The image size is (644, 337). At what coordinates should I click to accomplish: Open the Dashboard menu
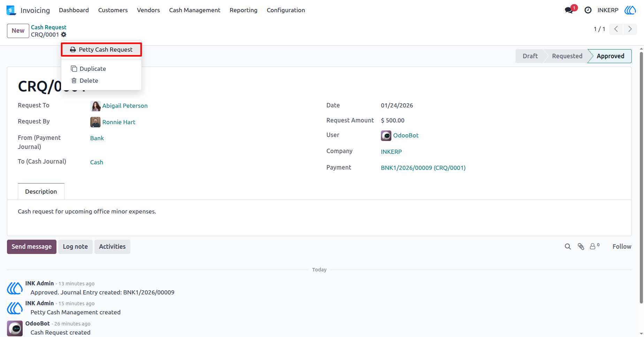(x=74, y=10)
